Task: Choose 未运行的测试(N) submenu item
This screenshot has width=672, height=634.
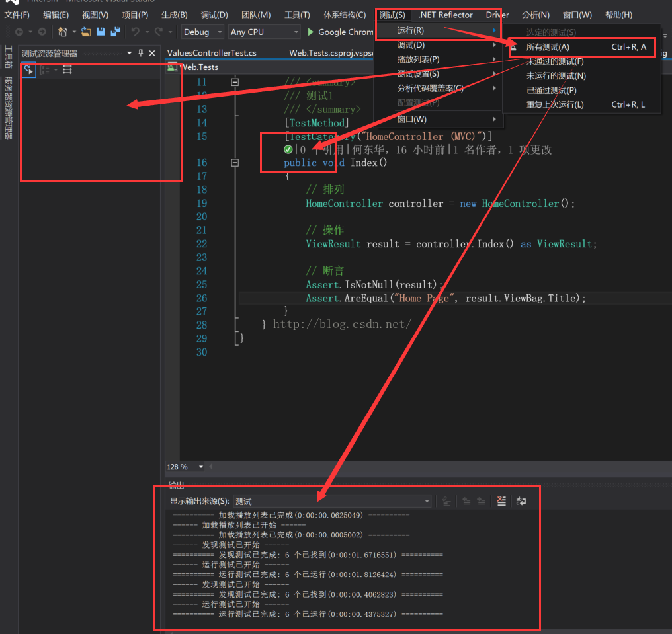Action: pos(582,76)
